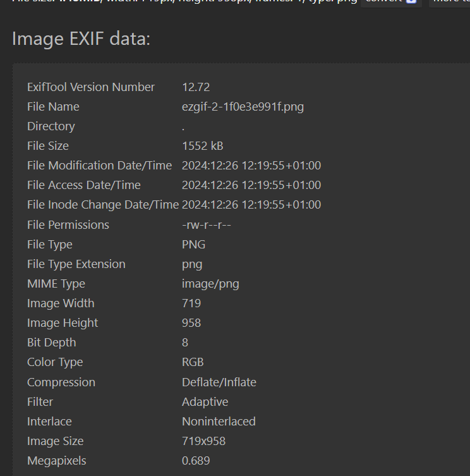The width and height of the screenshot is (470, 476).
Task: Click the File Modification Date/Time value
Action: click(x=251, y=166)
